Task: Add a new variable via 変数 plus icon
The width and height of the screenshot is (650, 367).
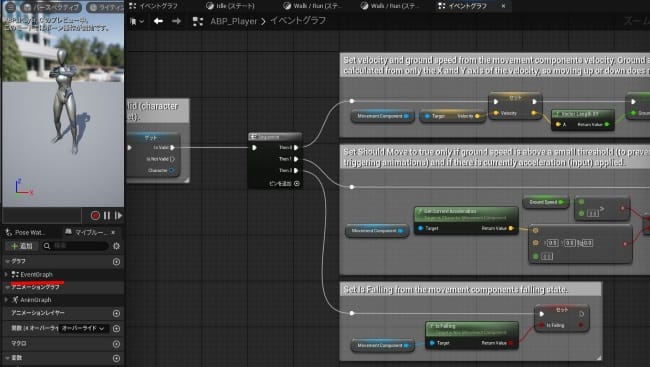Action: pyautogui.click(x=116, y=358)
